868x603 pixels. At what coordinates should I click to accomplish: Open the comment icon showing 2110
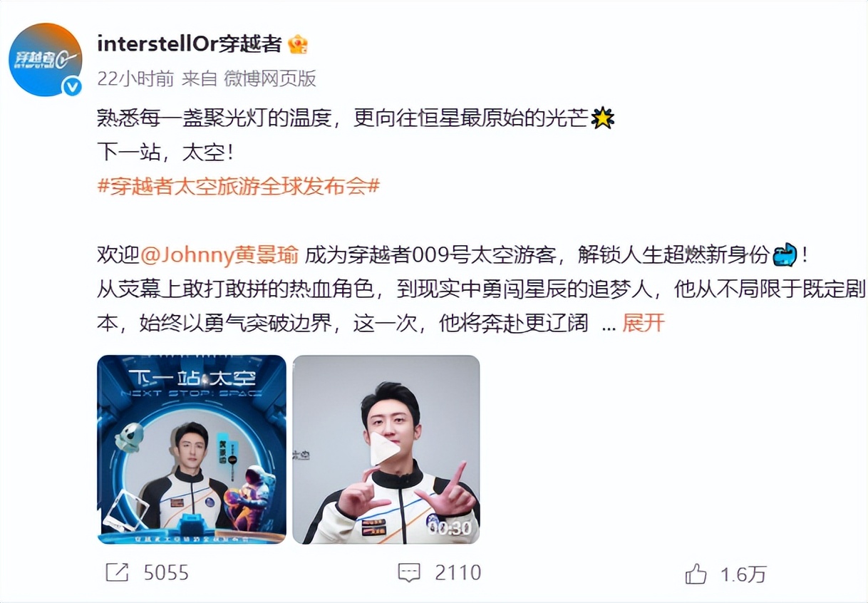(x=409, y=572)
